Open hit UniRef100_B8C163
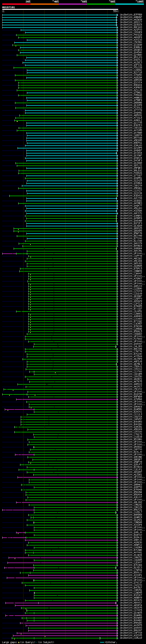 click(131, 27)
